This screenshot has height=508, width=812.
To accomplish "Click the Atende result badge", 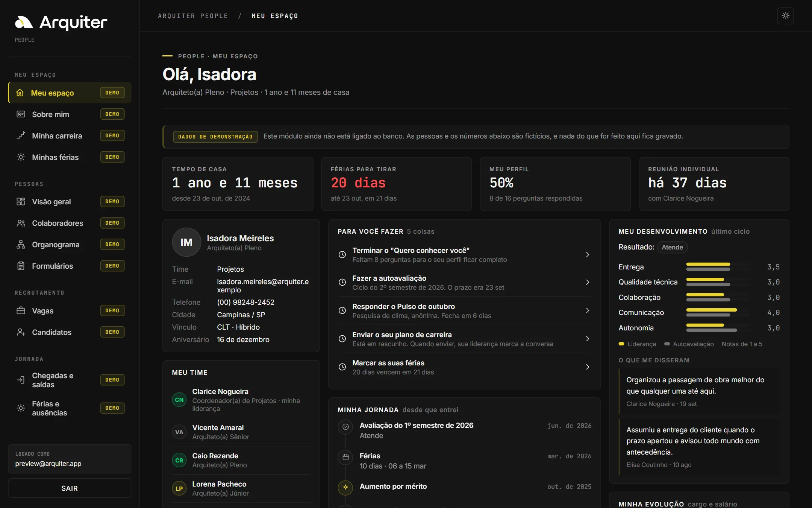I will pyautogui.click(x=672, y=247).
